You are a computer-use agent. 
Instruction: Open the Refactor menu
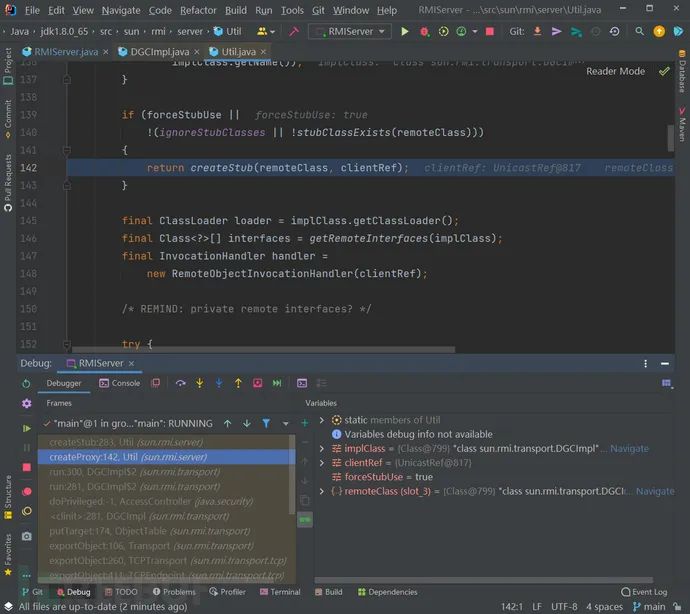coord(198,10)
